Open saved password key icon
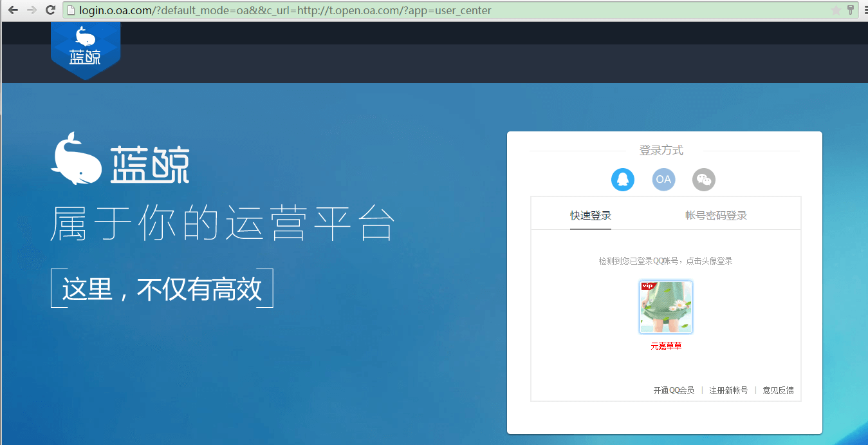 click(x=851, y=10)
